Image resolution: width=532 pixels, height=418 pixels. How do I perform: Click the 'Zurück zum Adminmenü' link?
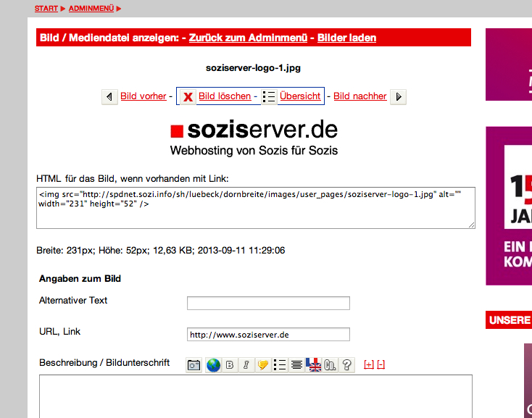pyautogui.click(x=249, y=38)
